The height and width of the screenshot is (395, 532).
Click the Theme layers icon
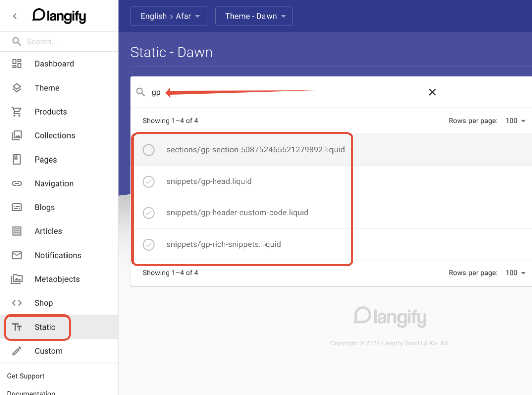click(17, 88)
